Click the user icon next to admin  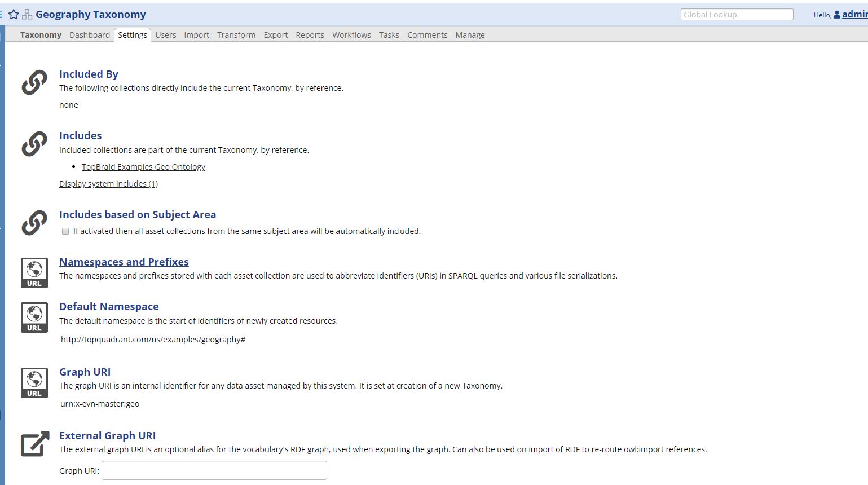click(x=837, y=15)
